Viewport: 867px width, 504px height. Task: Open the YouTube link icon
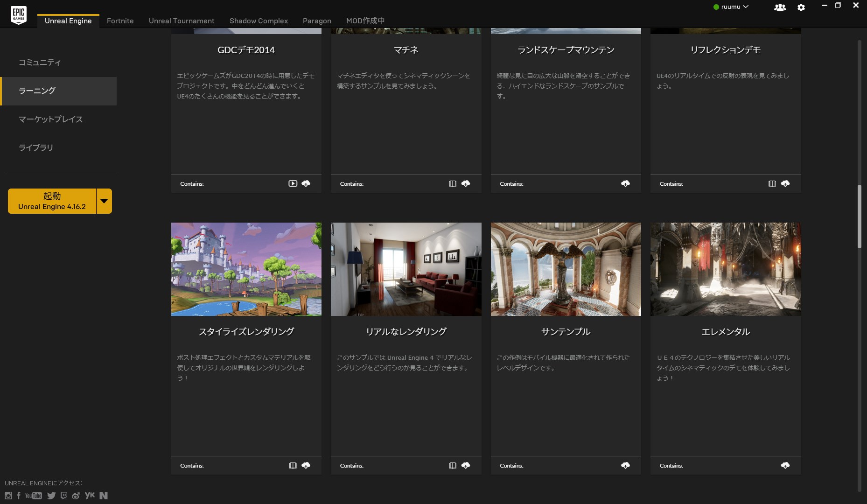(34, 496)
